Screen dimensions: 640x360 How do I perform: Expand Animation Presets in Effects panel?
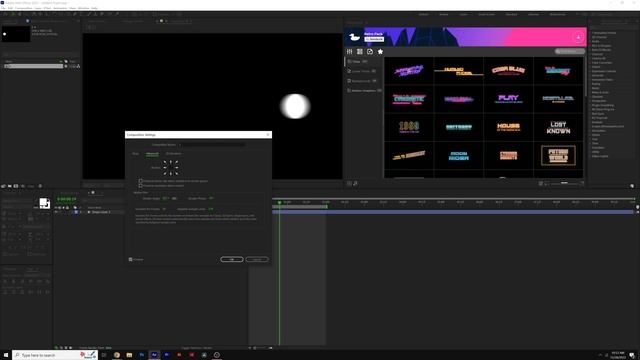click(x=604, y=33)
